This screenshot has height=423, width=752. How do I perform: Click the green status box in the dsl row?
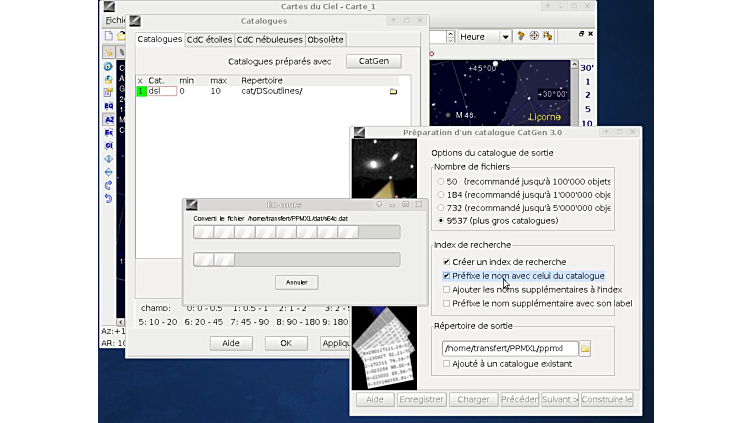point(141,91)
